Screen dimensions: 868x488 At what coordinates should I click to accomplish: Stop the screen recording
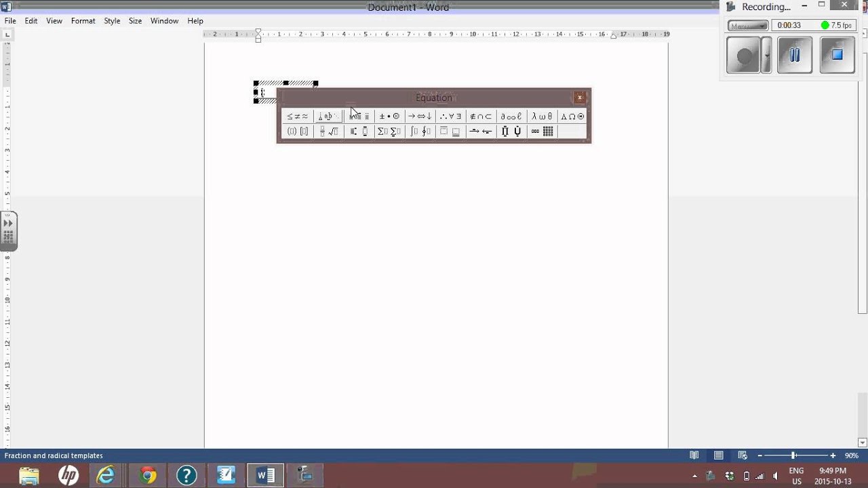(837, 55)
